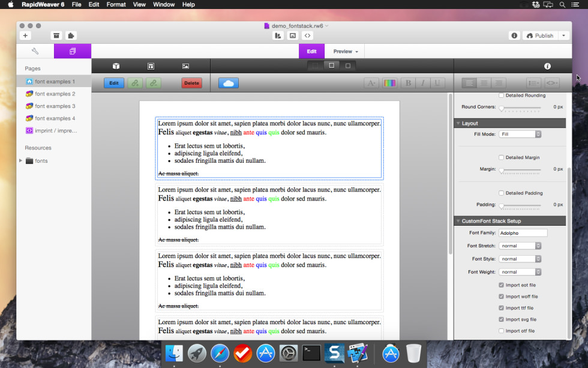Open the Publish options arrow

click(x=563, y=35)
